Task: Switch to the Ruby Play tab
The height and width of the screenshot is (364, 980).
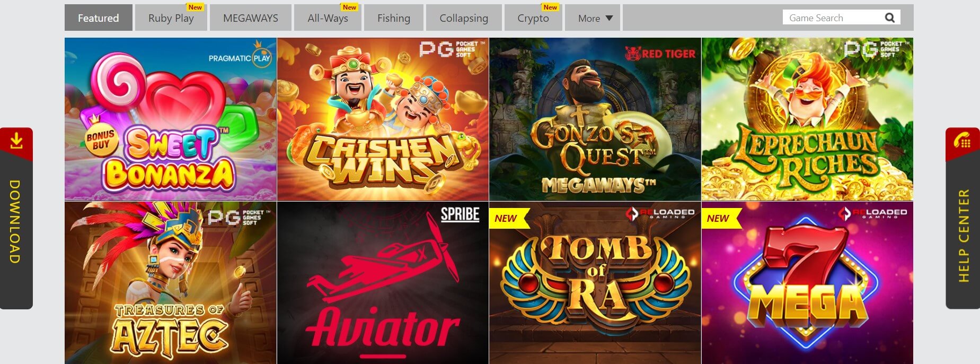Action: tap(171, 18)
